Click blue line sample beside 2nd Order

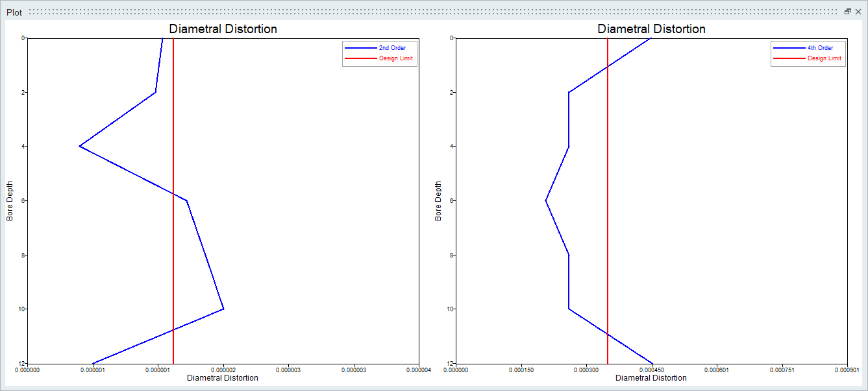tap(360, 48)
